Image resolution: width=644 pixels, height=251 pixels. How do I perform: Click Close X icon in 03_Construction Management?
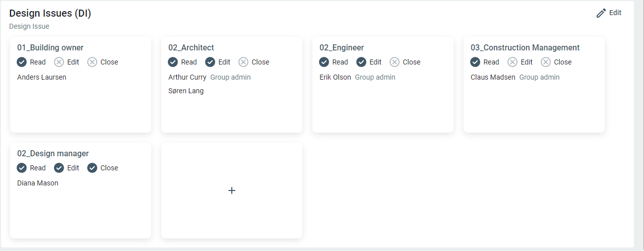pyautogui.click(x=546, y=62)
